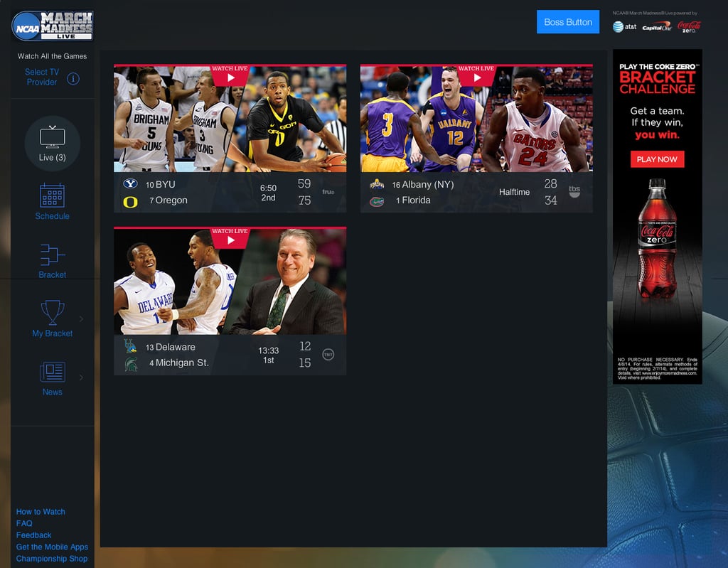Select the Schedule menu label

52,216
